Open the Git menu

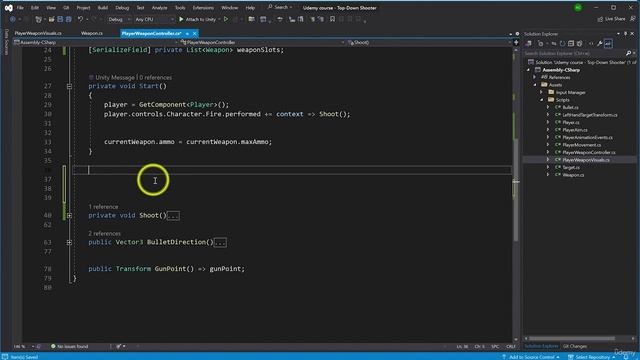pyautogui.click(x=66, y=8)
